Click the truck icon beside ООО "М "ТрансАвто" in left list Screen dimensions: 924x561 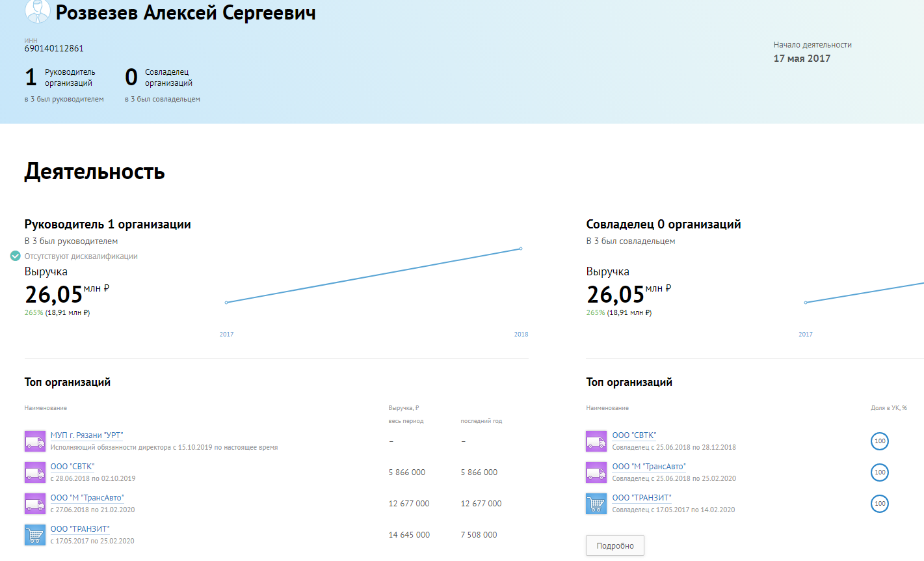(35, 504)
